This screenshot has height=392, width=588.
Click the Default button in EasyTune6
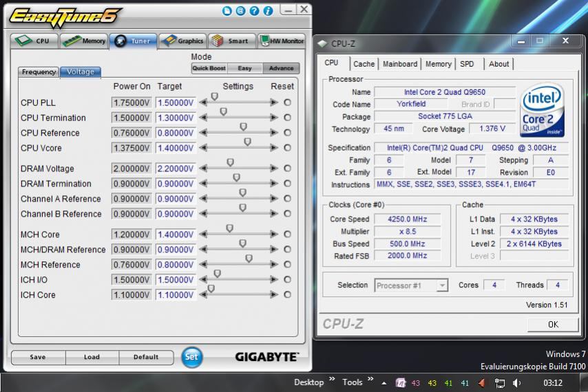[x=146, y=357]
